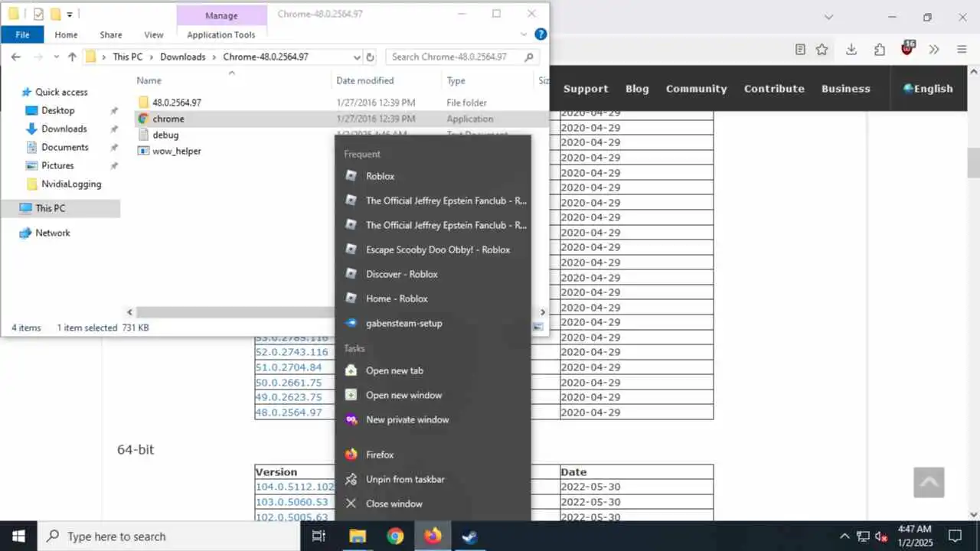Image resolution: width=980 pixels, height=551 pixels.
Task: Select the debug text file
Action: [165, 135]
